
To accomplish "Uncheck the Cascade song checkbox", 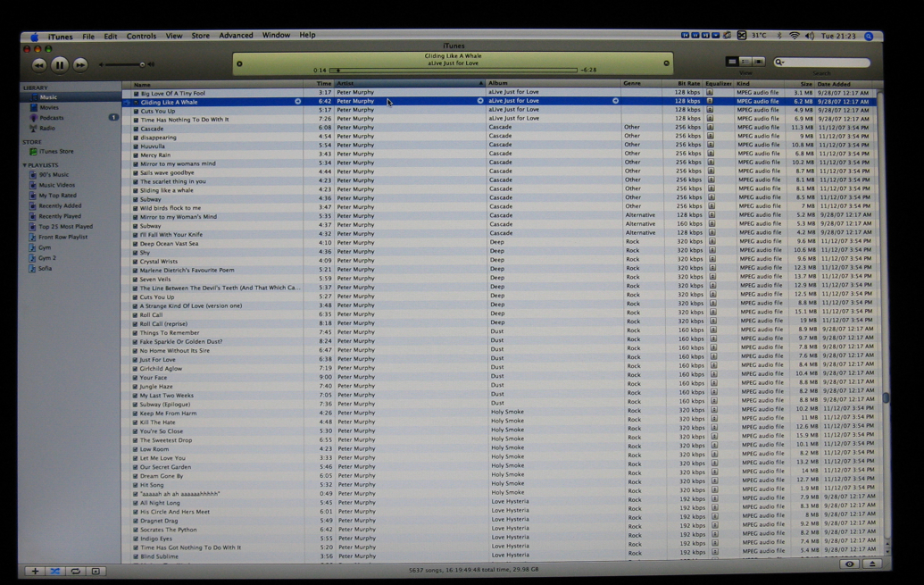I will 136,129.
